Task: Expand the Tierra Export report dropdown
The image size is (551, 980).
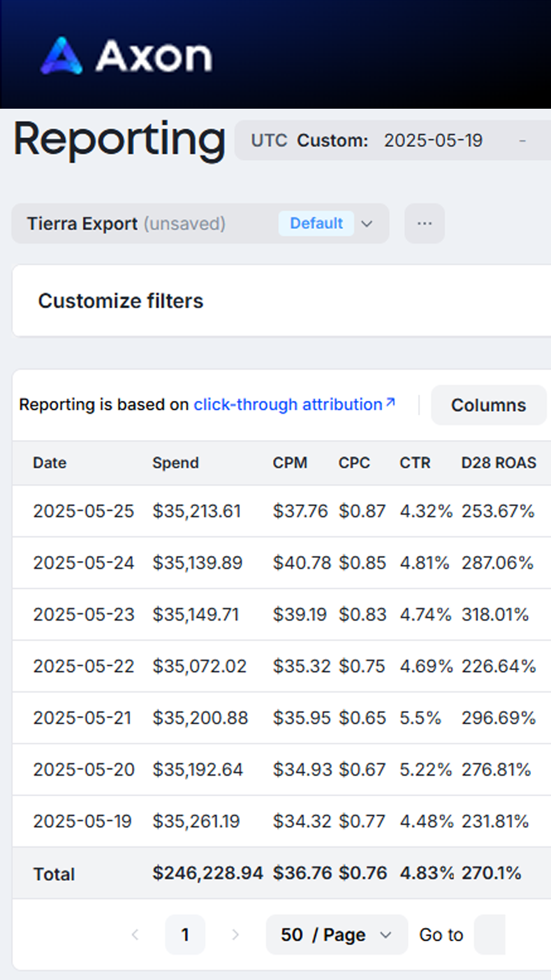Action: [x=367, y=224]
